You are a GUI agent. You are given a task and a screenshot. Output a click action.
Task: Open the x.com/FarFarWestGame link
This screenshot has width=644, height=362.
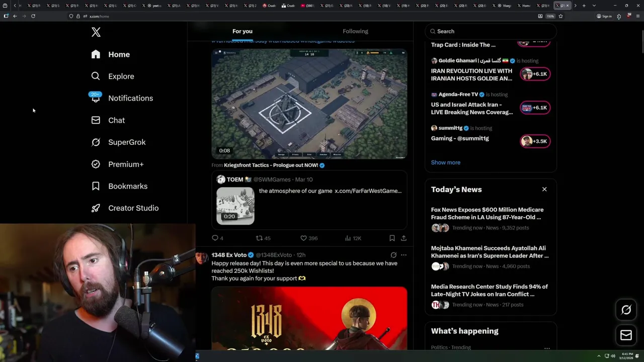(x=368, y=191)
